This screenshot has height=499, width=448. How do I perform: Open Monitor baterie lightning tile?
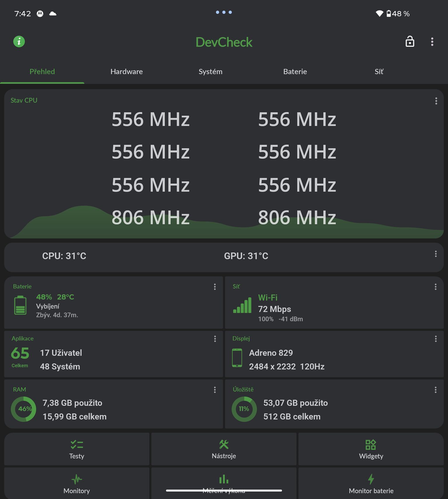click(x=371, y=483)
